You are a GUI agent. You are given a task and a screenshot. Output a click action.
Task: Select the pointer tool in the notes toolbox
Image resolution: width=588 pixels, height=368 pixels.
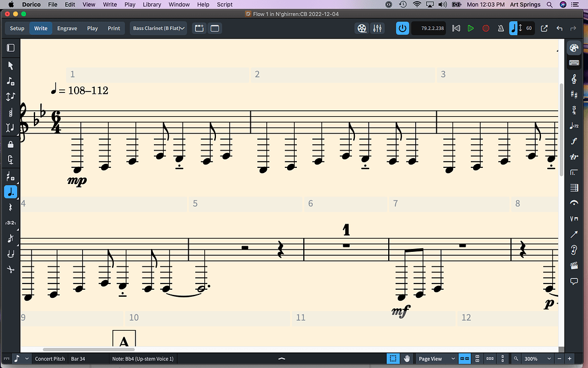tap(10, 66)
